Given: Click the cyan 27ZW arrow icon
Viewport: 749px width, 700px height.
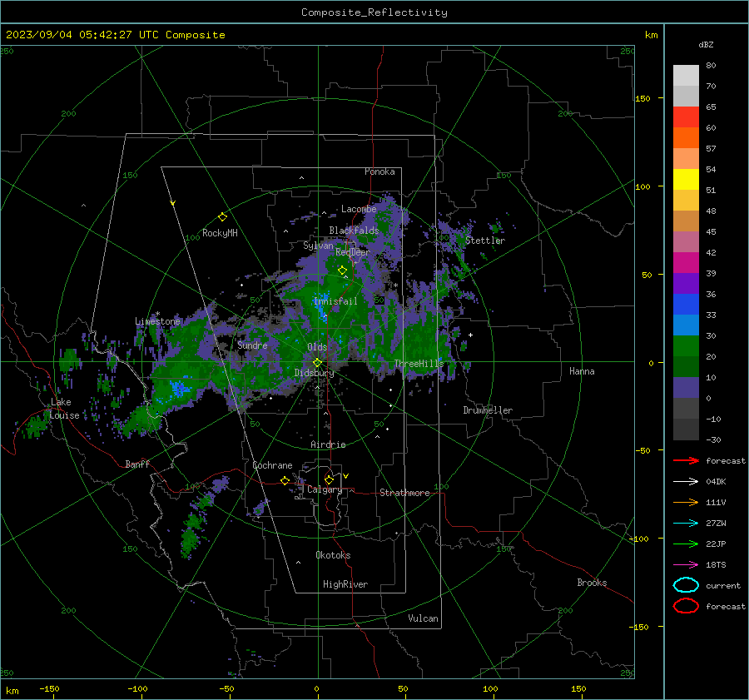Looking at the screenshot, I should click(x=686, y=524).
